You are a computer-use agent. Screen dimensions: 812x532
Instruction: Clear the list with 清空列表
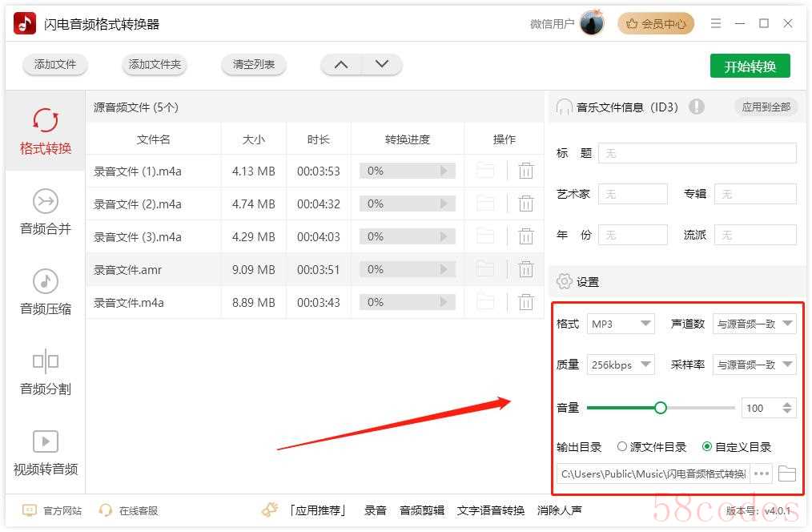(x=254, y=65)
